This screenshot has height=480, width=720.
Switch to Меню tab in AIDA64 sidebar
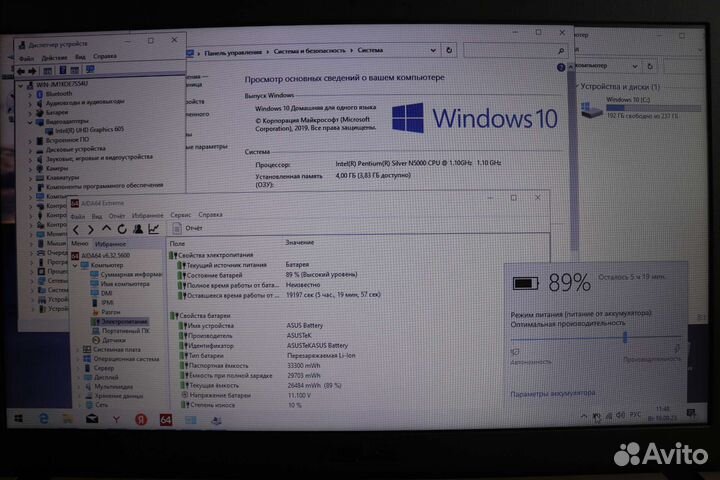pos(79,243)
